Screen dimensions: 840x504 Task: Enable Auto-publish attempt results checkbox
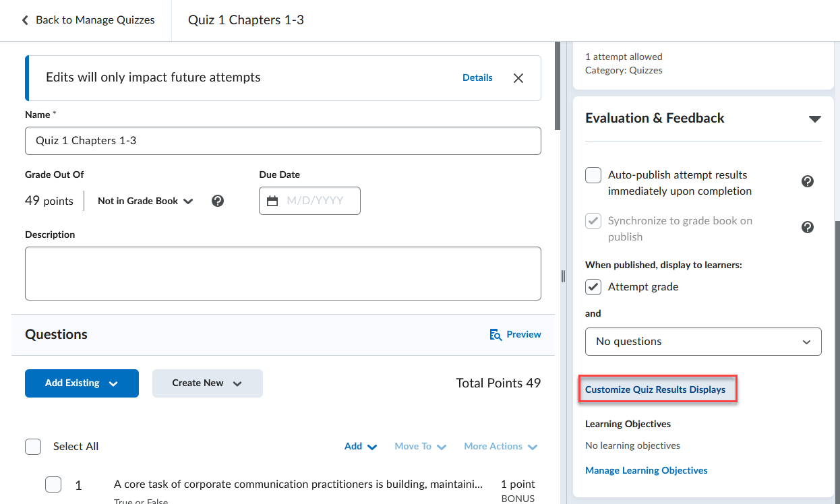pyautogui.click(x=593, y=176)
